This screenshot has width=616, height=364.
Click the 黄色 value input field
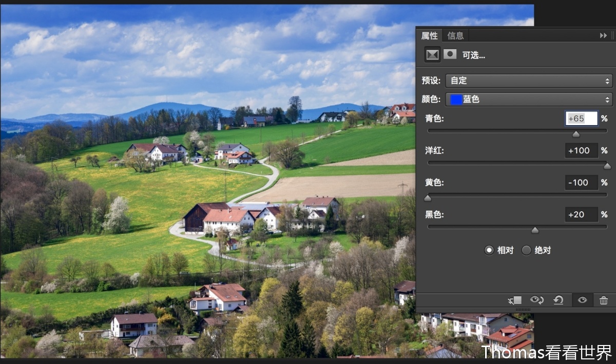pos(582,183)
